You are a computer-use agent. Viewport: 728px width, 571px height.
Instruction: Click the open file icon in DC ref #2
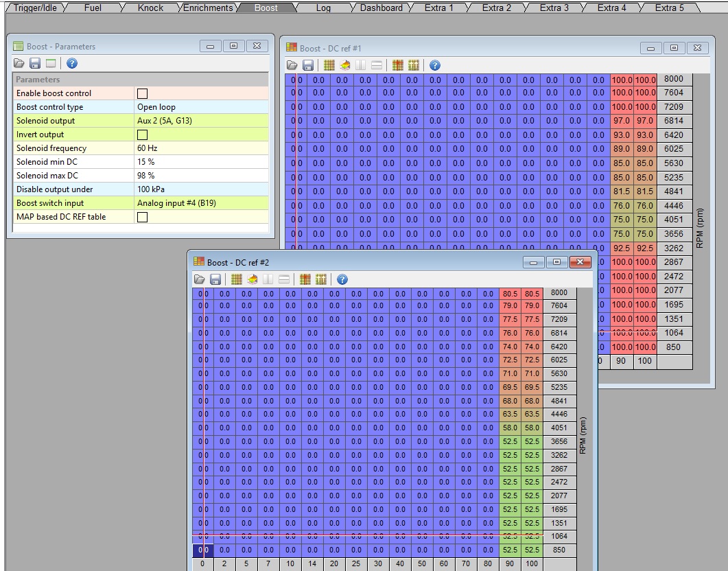tap(200, 279)
